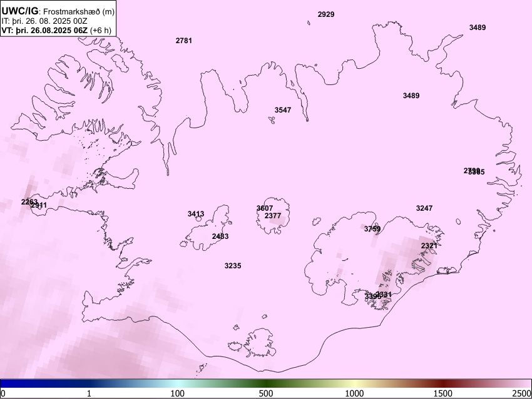Click the 3759 value on northern Vatnajökull
This screenshot has width=532, height=399.
tap(372, 229)
